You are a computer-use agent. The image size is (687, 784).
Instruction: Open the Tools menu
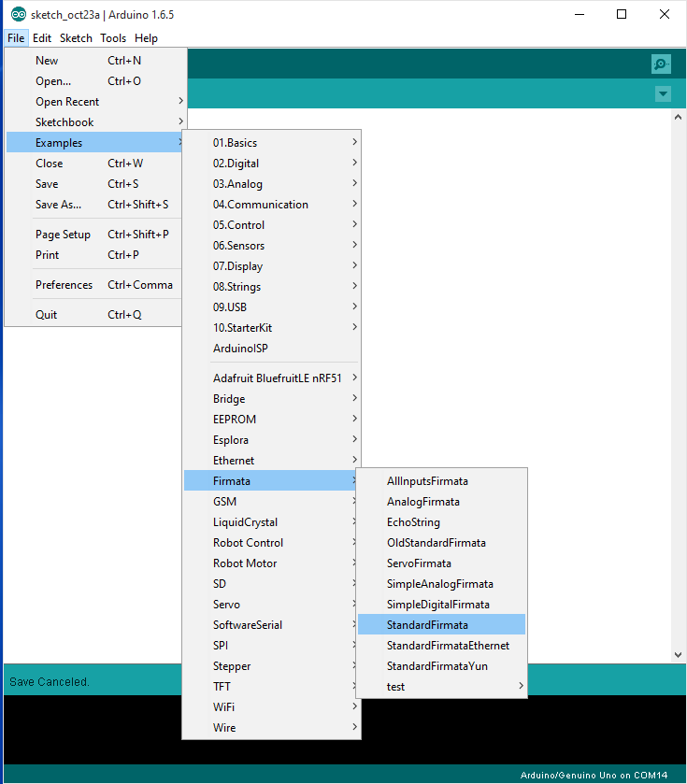113,38
